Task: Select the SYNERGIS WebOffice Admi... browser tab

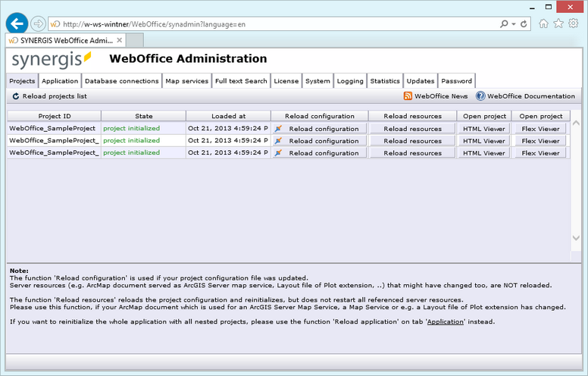Action: [x=66, y=40]
